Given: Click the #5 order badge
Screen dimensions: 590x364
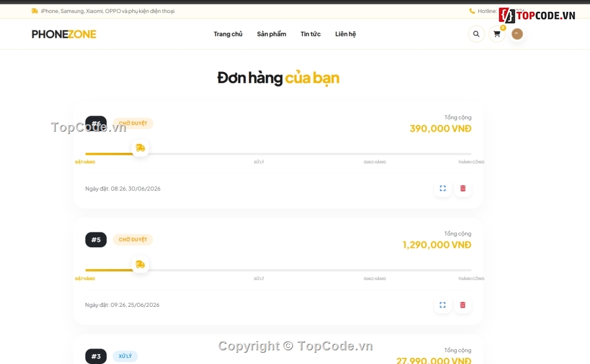Looking at the screenshot, I should pos(96,240).
